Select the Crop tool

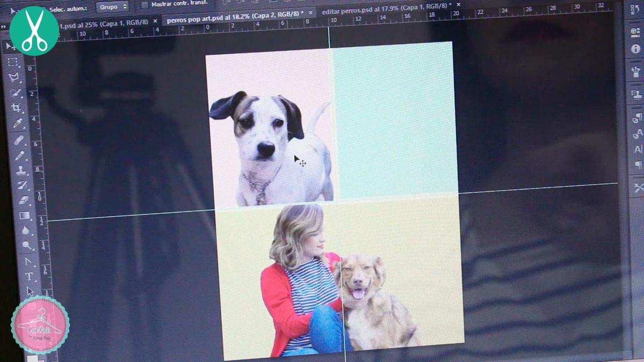[16, 108]
